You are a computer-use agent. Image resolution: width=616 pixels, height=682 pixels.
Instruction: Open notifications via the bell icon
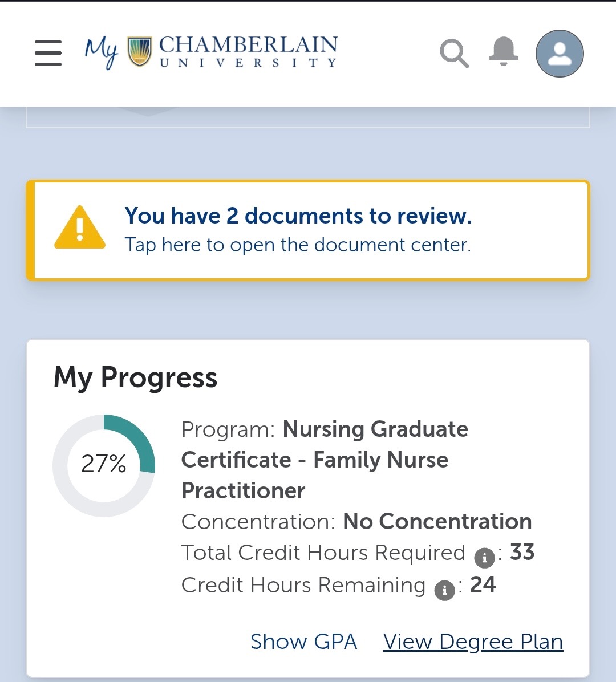(503, 52)
